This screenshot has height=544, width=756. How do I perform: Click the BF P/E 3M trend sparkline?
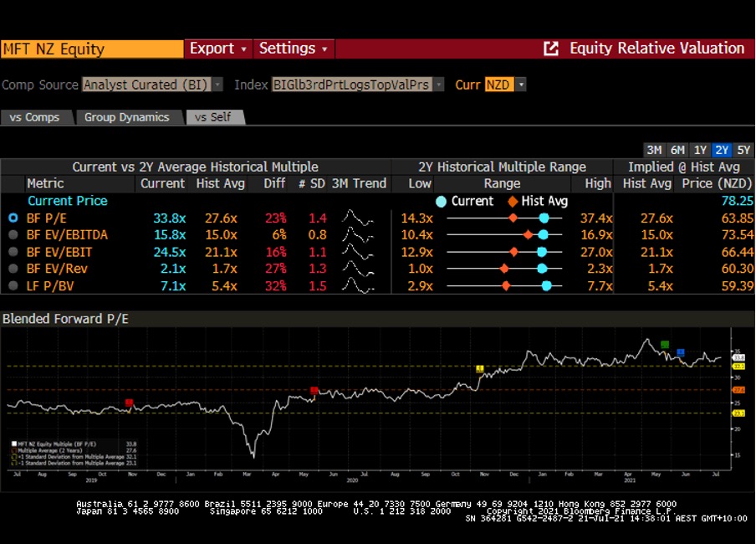pyautogui.click(x=358, y=218)
